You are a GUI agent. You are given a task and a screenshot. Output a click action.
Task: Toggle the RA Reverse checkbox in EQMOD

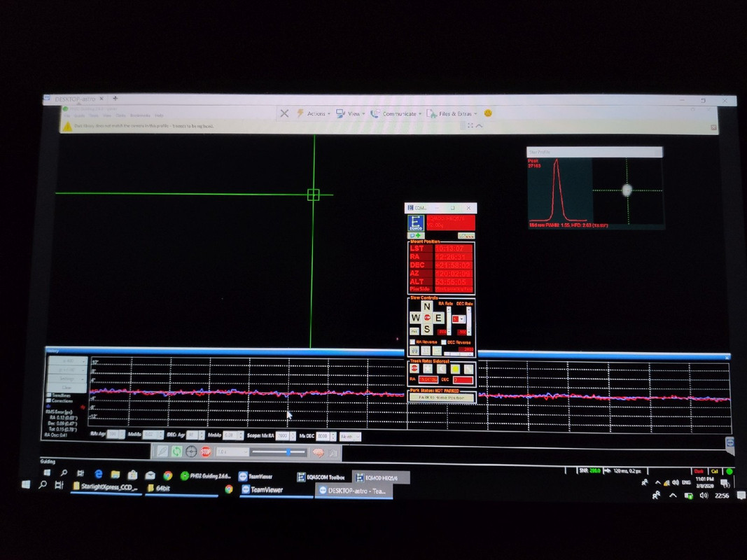click(413, 342)
